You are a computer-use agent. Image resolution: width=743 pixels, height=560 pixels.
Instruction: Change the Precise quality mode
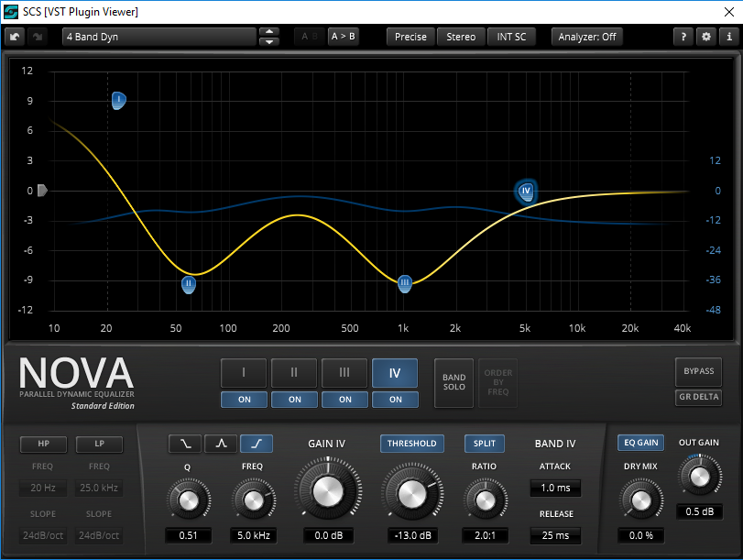coord(410,37)
